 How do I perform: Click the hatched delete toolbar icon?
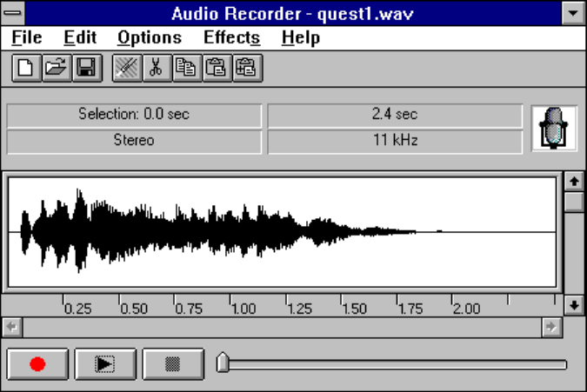click(127, 68)
